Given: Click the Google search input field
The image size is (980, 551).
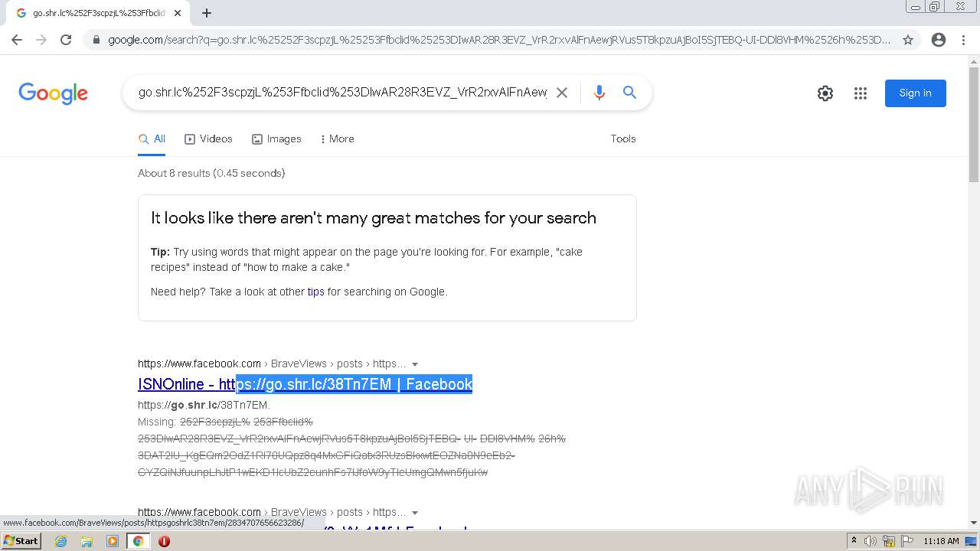Looking at the screenshot, I should pyautogui.click(x=341, y=93).
